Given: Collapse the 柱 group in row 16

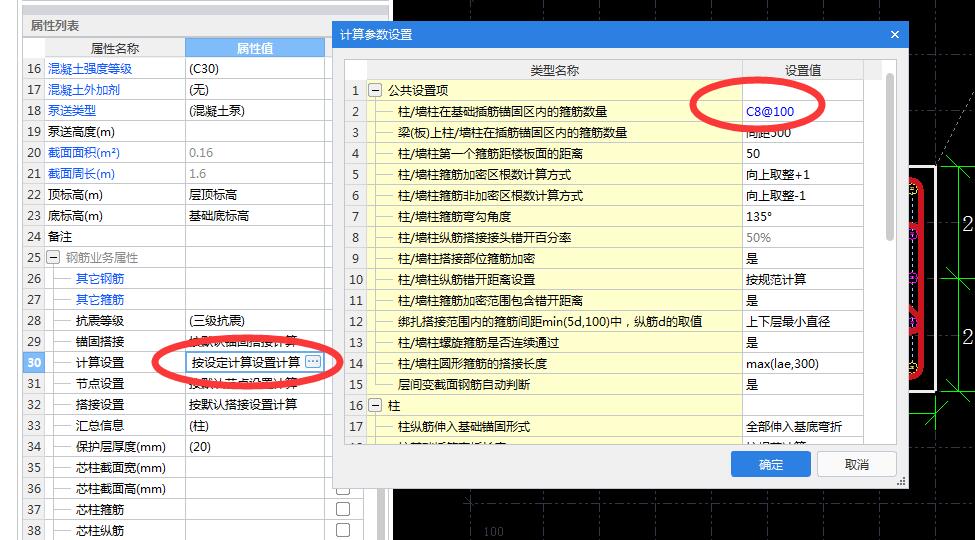Looking at the screenshot, I should (375, 406).
